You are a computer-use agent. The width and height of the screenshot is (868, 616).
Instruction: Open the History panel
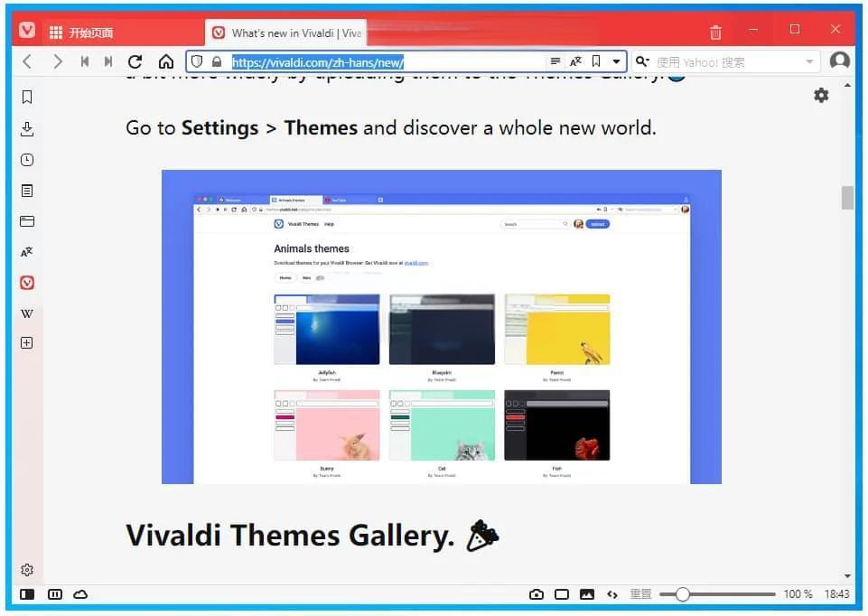[27, 160]
